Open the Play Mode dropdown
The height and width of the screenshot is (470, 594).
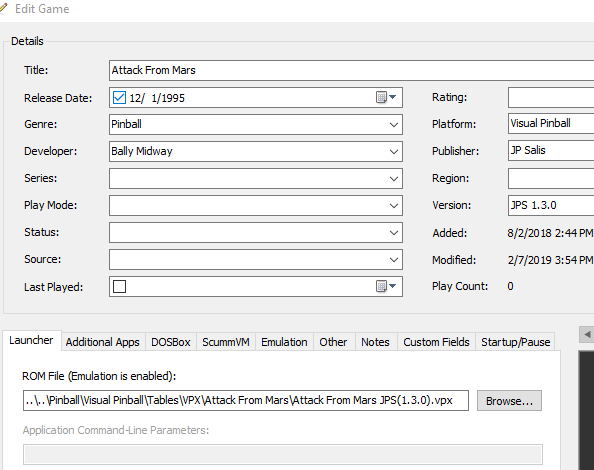[x=394, y=206]
